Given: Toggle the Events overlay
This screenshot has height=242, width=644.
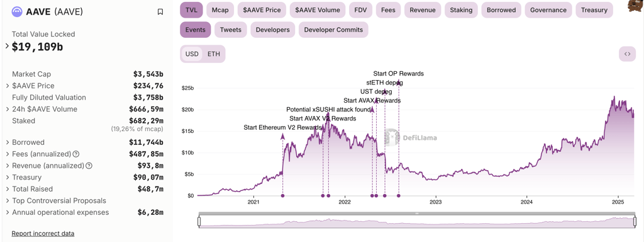Looking at the screenshot, I should point(196,30).
